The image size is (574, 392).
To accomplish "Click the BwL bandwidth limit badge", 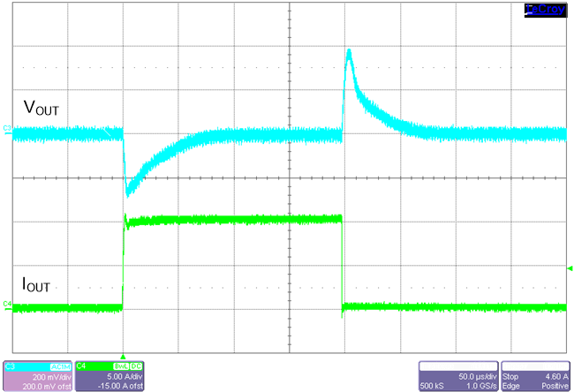I will pyautogui.click(x=121, y=366).
